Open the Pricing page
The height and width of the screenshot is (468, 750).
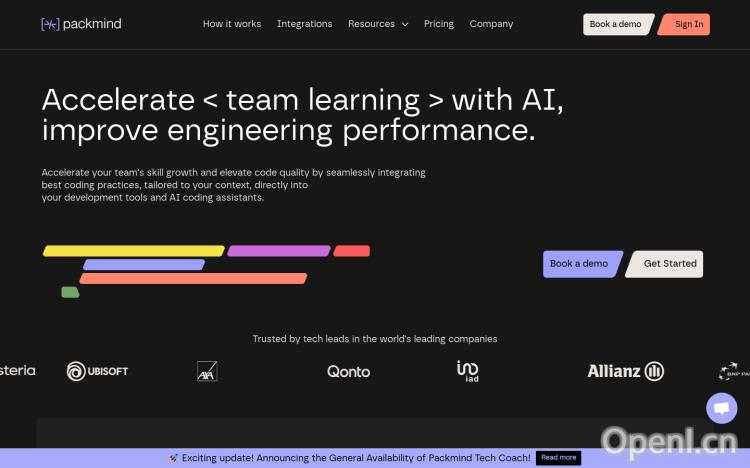[x=439, y=24]
